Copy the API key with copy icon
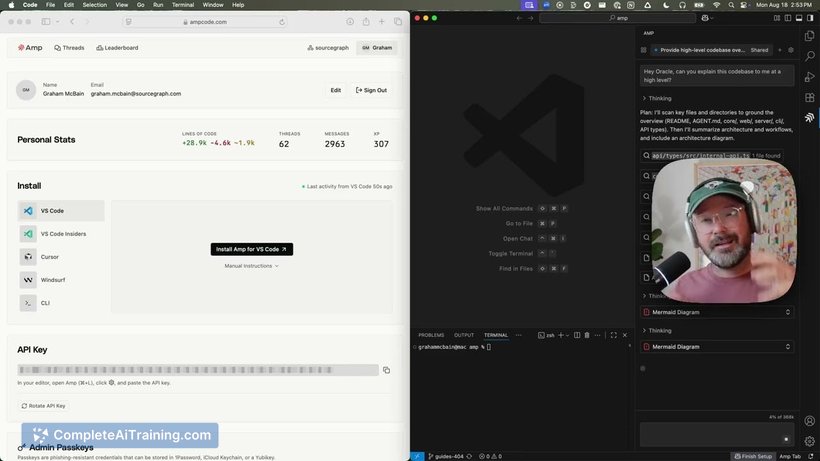This screenshot has width=820, height=461. (x=386, y=370)
